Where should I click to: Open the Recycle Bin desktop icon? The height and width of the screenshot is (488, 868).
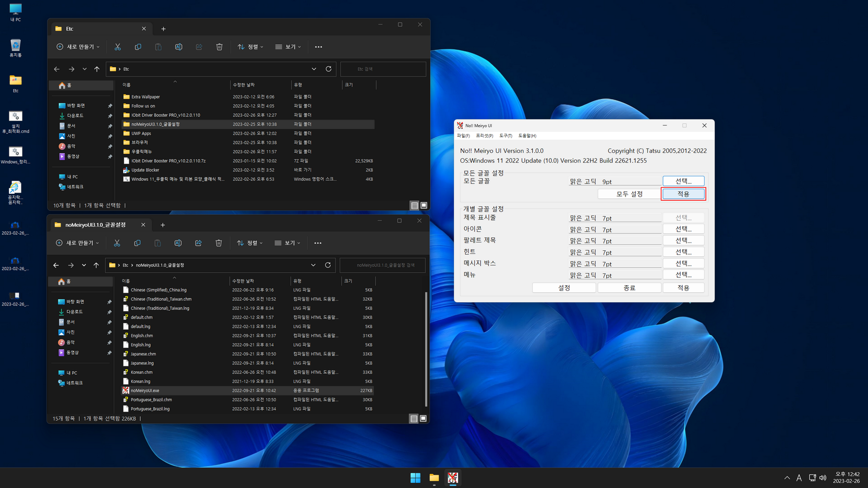16,48
